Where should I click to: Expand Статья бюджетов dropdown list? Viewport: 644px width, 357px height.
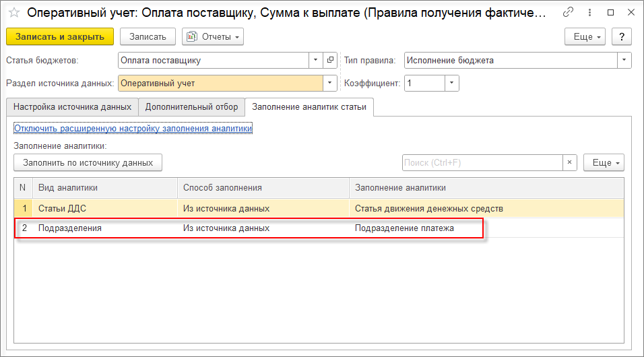(x=317, y=61)
